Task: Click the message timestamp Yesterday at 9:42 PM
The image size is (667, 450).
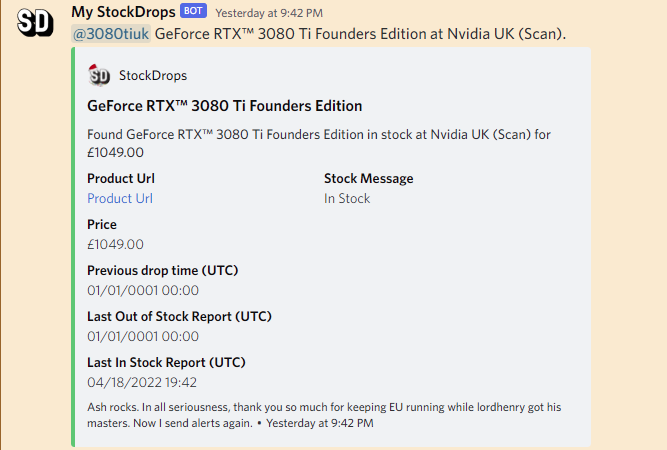Action: pyautogui.click(x=269, y=13)
